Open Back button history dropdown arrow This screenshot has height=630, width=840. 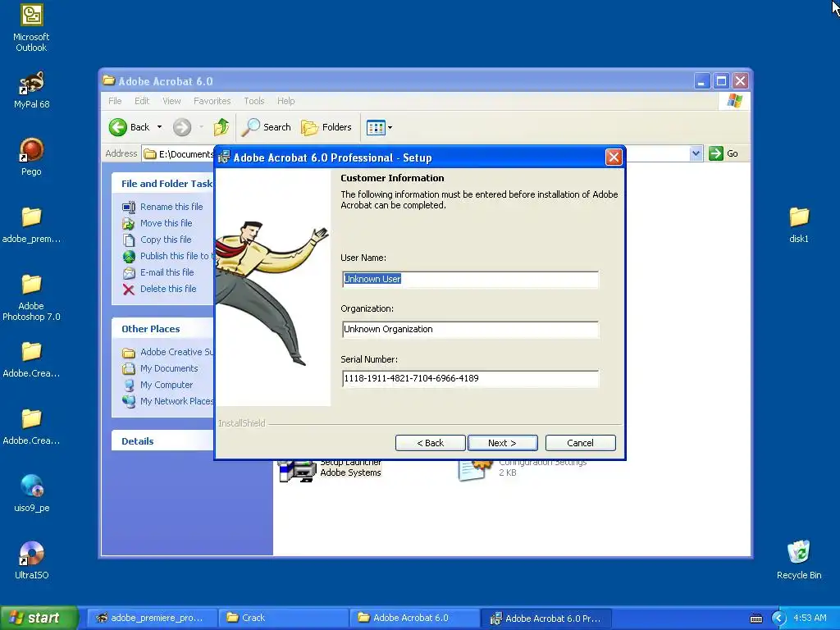[x=160, y=127]
